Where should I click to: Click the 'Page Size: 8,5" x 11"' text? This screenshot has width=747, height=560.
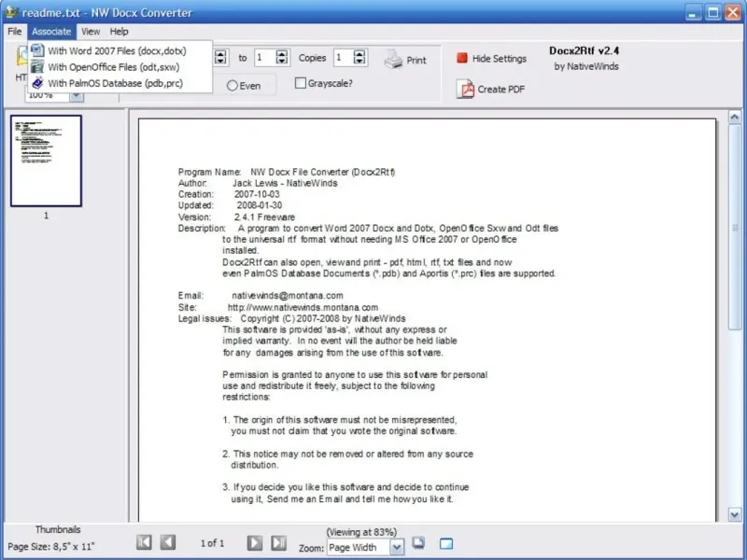tap(51, 547)
